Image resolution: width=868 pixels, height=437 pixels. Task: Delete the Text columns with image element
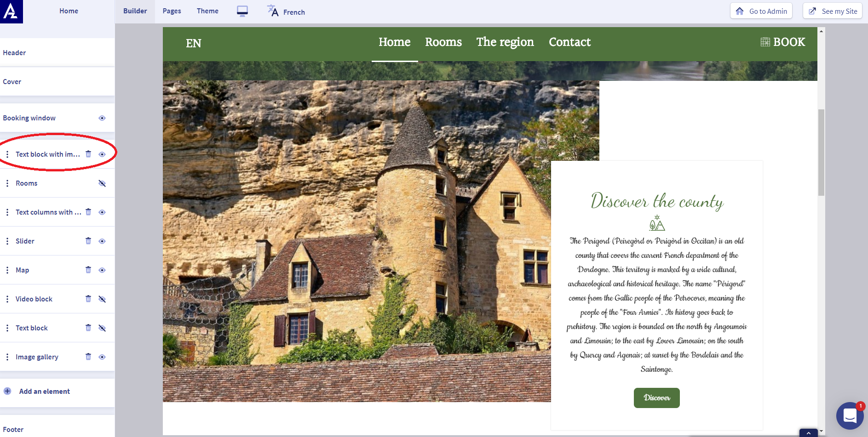(88, 212)
